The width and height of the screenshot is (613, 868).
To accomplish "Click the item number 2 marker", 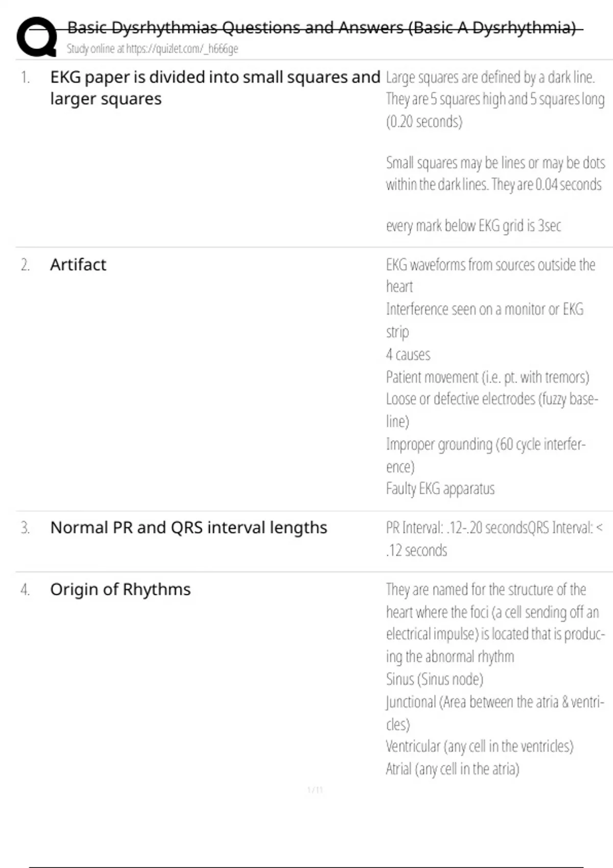I will (x=25, y=265).
